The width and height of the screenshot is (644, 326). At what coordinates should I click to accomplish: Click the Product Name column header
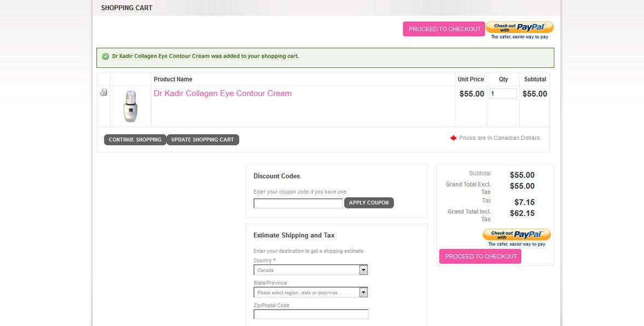point(173,79)
